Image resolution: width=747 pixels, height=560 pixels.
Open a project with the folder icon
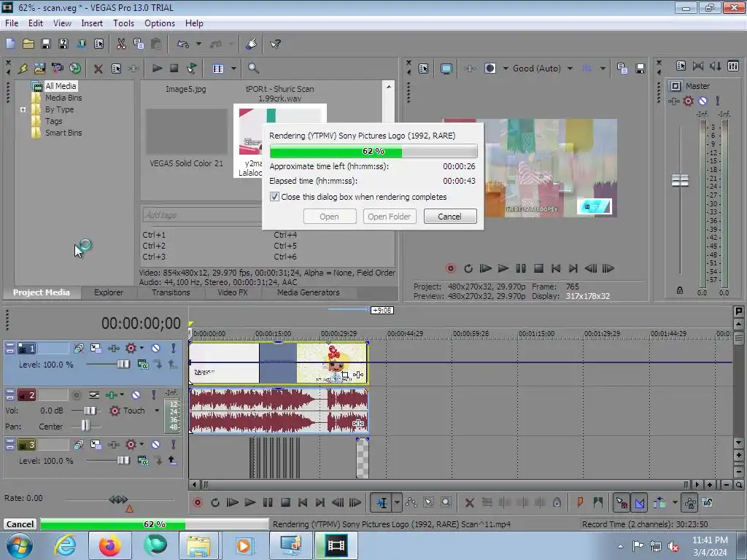[28, 44]
